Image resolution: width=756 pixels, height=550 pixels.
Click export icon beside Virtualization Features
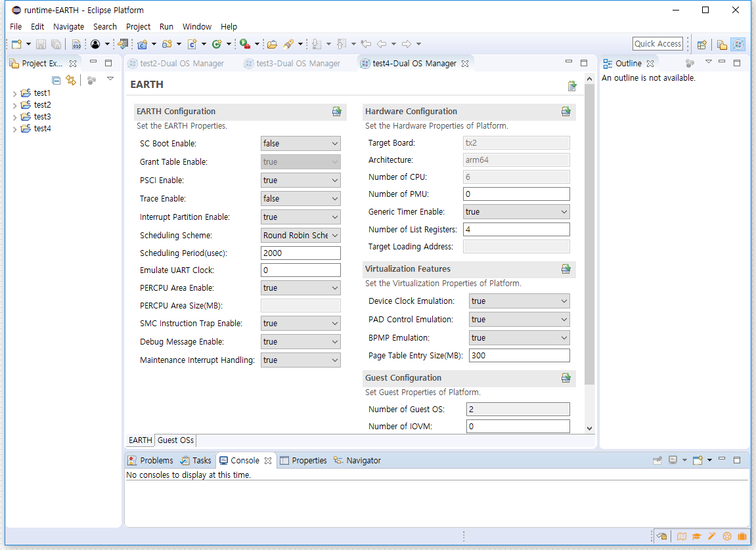[566, 269]
